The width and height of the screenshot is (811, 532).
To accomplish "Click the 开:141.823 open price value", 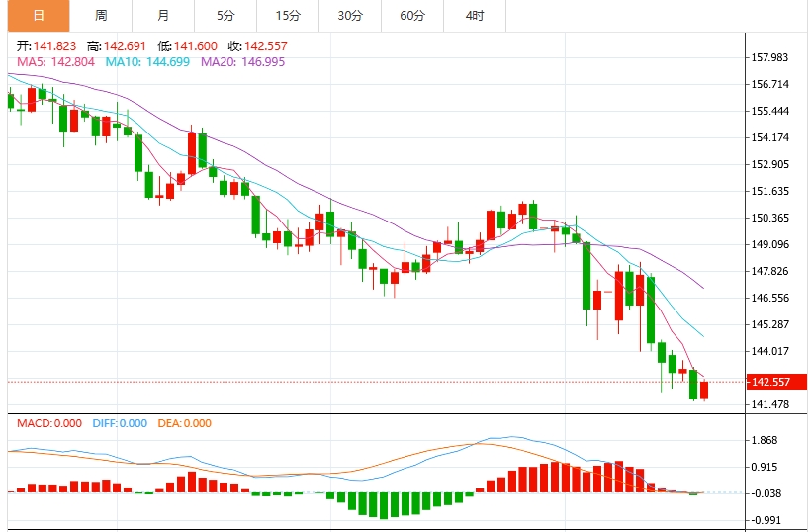I will pos(46,46).
